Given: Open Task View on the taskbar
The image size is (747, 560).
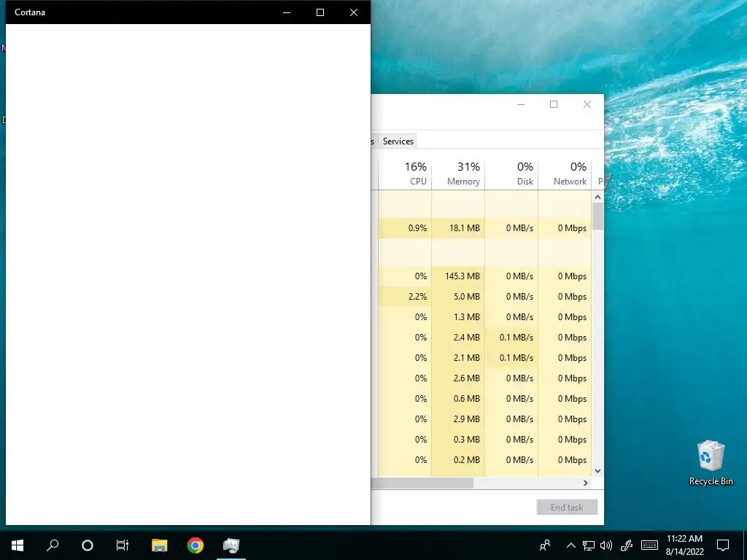Looking at the screenshot, I should [x=123, y=545].
